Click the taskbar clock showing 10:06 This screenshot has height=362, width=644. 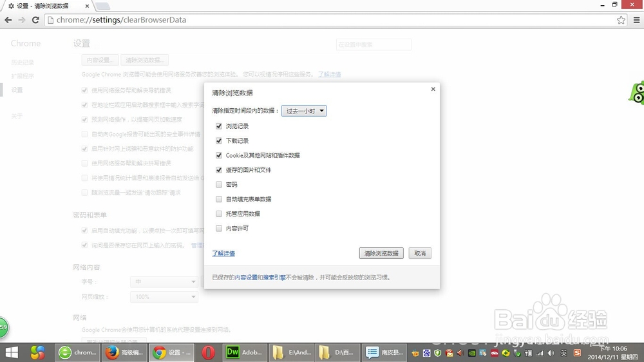612,352
